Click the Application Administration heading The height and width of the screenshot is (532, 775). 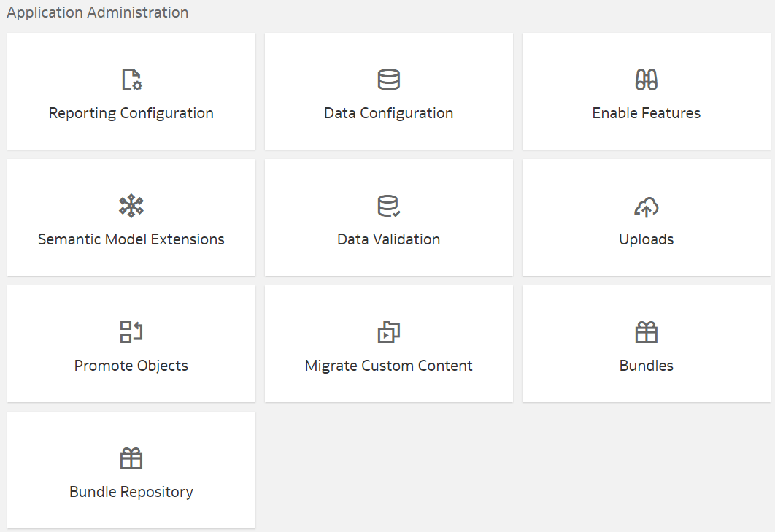point(98,12)
